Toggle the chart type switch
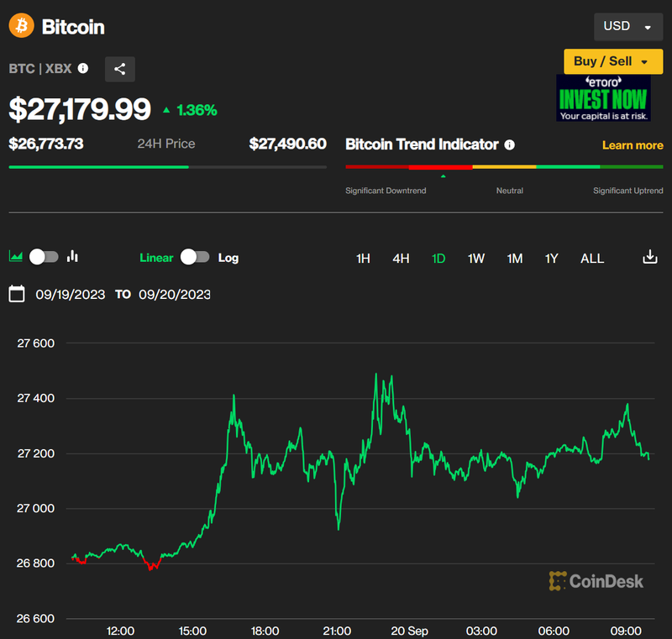The width and height of the screenshot is (672, 639). point(44,257)
